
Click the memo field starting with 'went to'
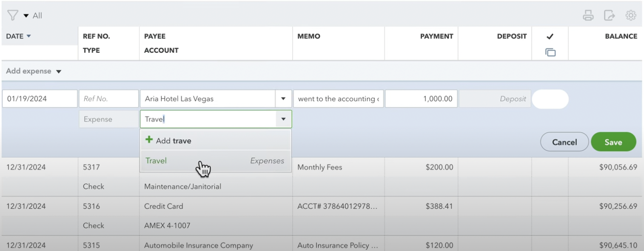[338, 98]
